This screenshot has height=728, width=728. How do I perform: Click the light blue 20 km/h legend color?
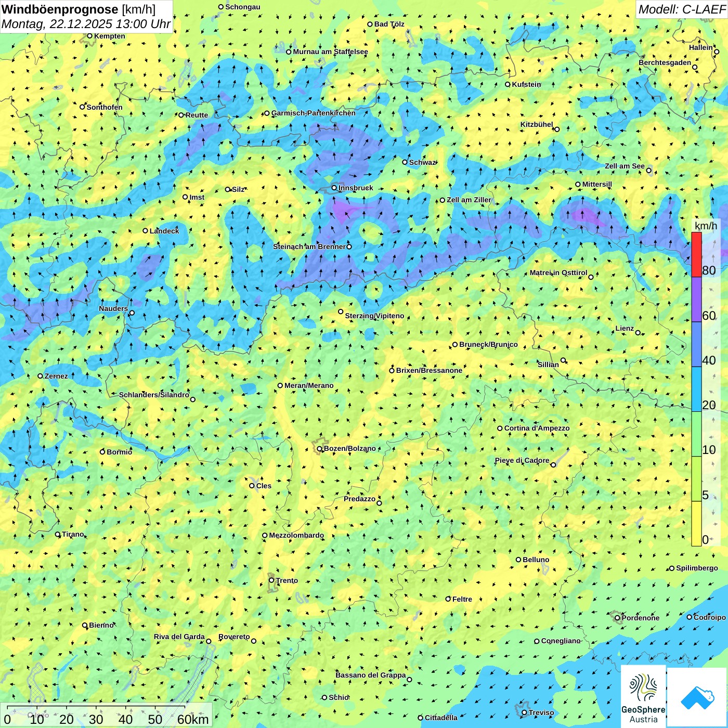[696, 389]
